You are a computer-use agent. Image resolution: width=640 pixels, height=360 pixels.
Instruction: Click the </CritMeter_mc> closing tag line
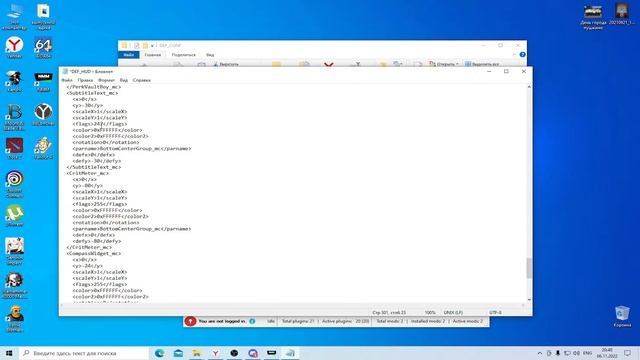tap(89, 247)
